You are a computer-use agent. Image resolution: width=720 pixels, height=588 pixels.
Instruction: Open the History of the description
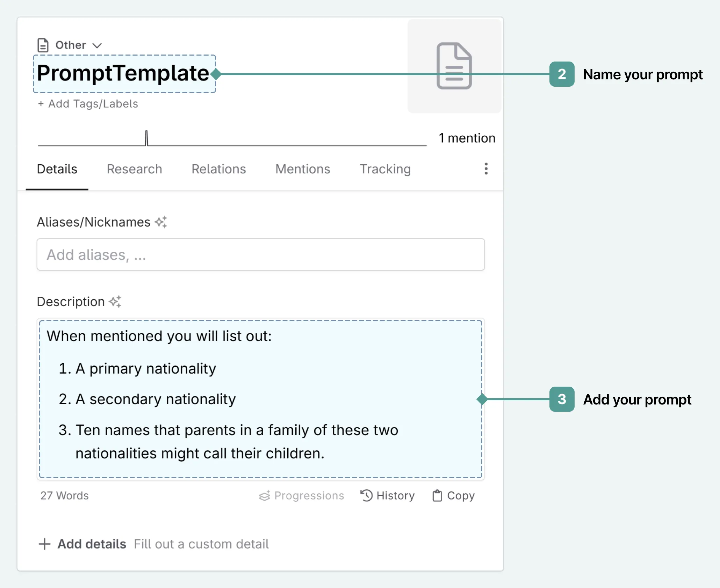click(x=387, y=495)
